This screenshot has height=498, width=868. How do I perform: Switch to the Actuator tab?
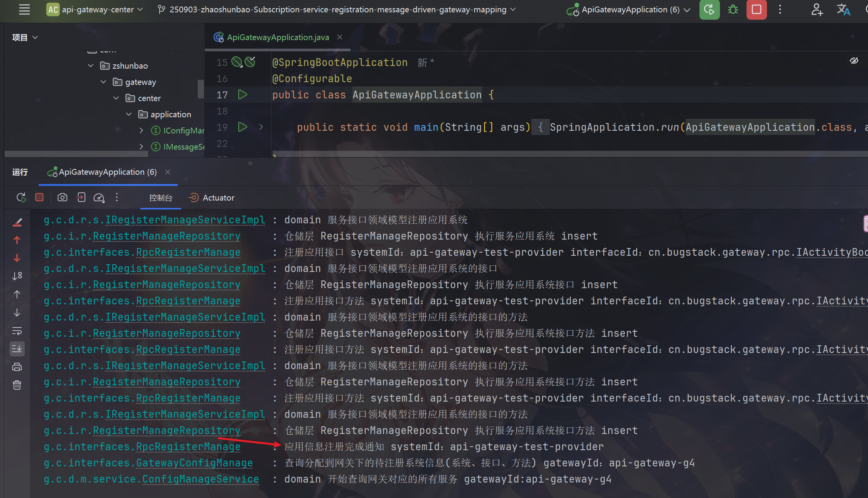212,198
